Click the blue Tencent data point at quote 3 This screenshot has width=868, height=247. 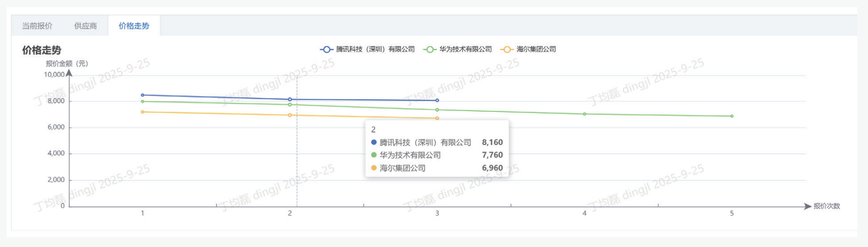(437, 100)
